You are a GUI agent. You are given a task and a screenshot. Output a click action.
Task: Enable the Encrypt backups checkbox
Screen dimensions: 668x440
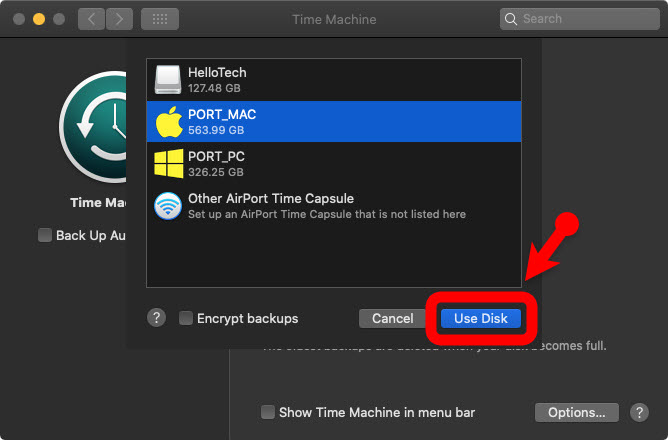(x=186, y=319)
